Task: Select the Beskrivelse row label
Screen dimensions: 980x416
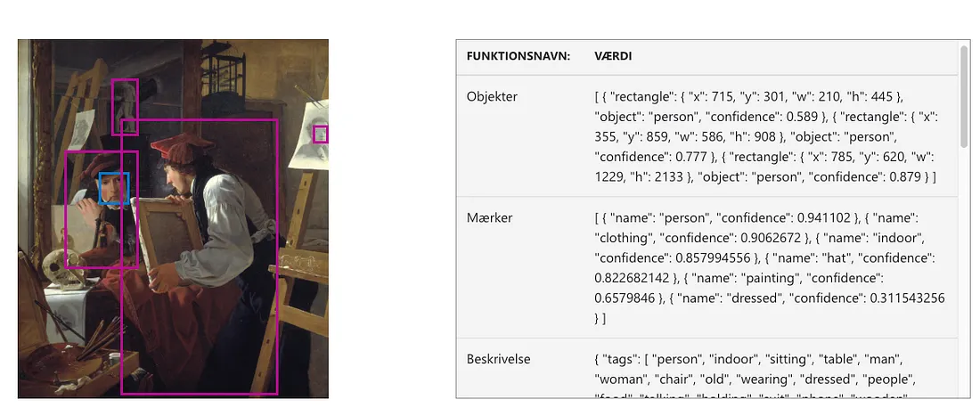Action: click(x=498, y=359)
